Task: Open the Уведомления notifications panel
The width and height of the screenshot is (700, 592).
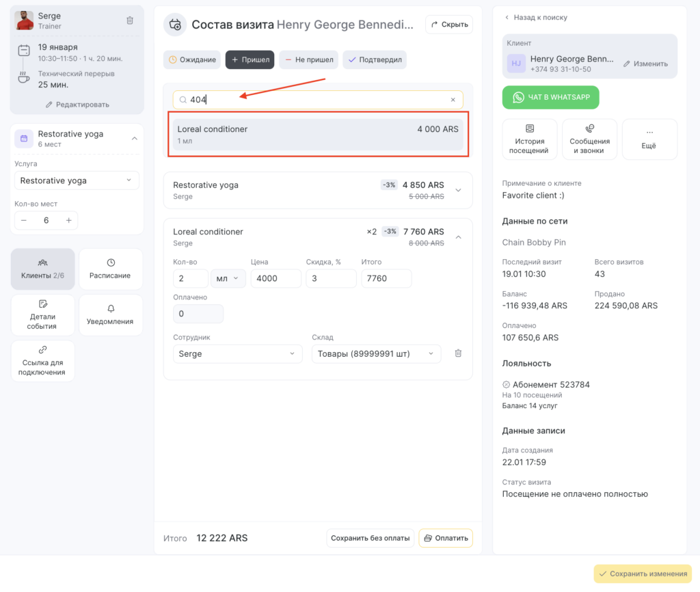Action: click(x=111, y=315)
